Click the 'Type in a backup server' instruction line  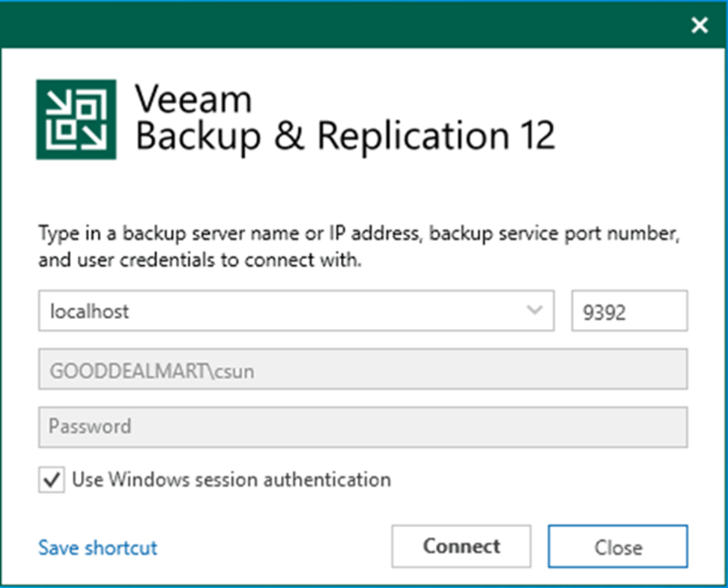tap(359, 234)
